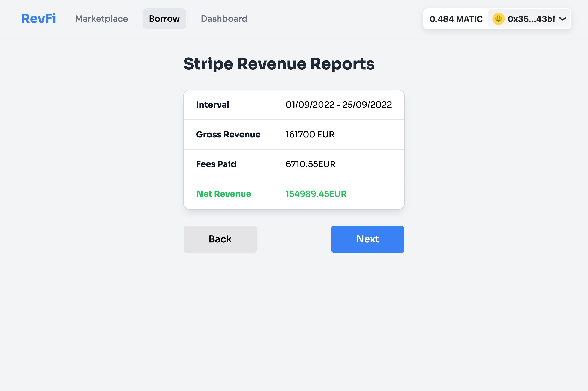This screenshot has width=588, height=391.
Task: Click the Next button
Action: point(368,239)
